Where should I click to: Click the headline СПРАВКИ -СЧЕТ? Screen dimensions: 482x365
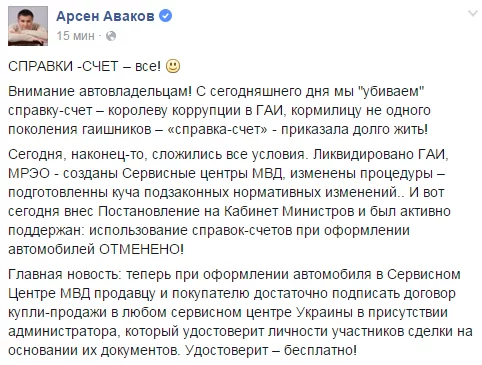click(63, 66)
